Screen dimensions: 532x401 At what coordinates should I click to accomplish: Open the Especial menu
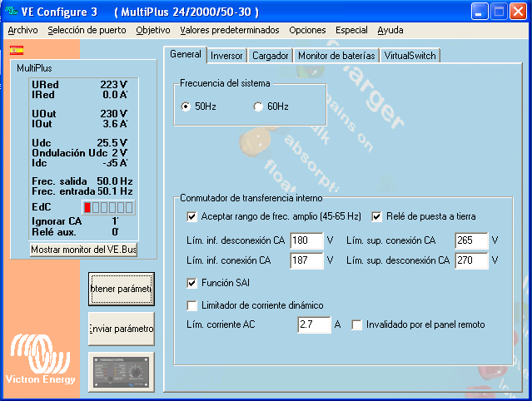coord(351,30)
